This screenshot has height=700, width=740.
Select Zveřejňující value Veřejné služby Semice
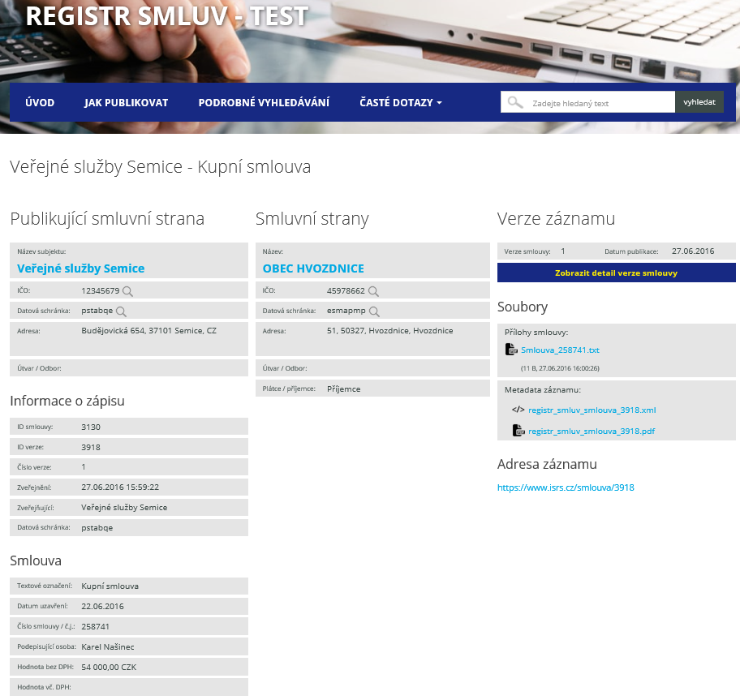tap(124, 508)
